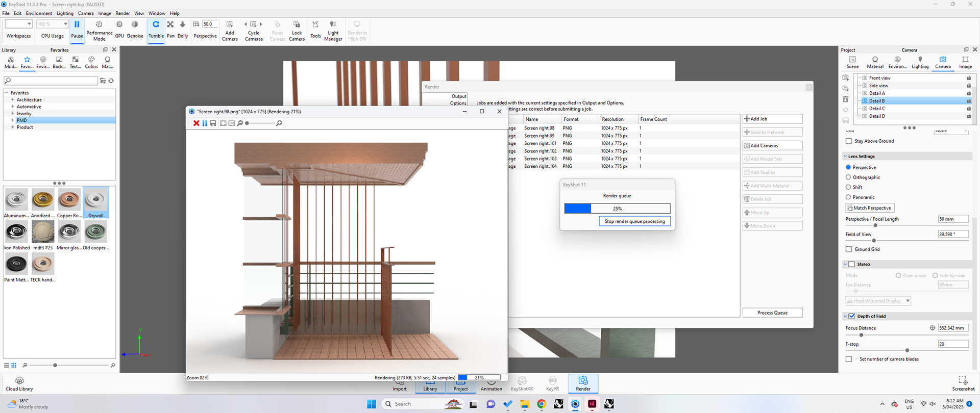The image size is (980, 413).
Task: Switch to the Scene tab
Action: pyautogui.click(x=852, y=63)
